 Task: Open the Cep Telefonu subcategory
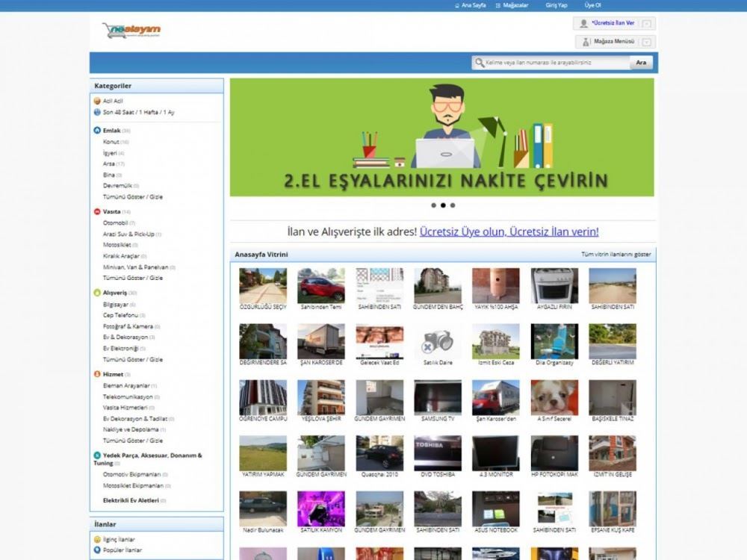[x=120, y=315]
